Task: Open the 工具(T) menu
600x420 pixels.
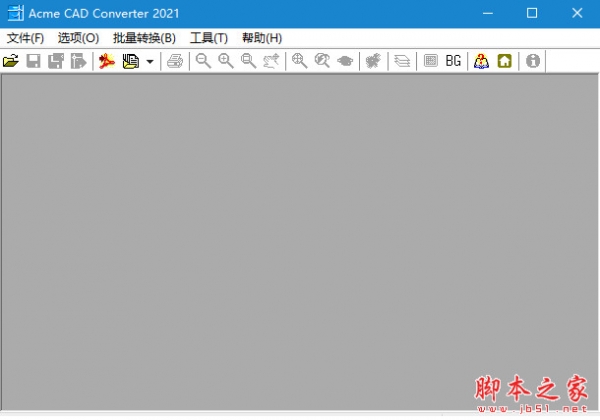Action: click(209, 38)
